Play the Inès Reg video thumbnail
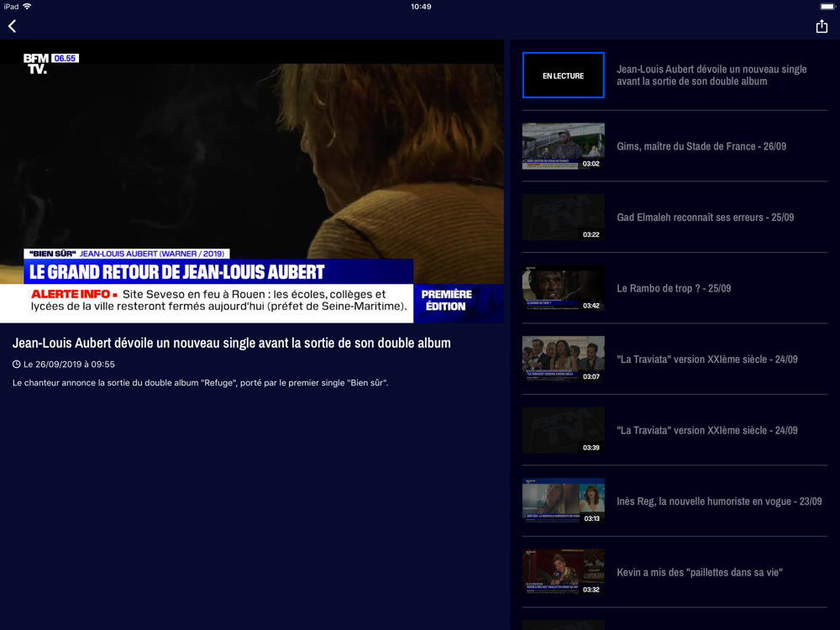The height and width of the screenshot is (630, 840). pos(563,501)
